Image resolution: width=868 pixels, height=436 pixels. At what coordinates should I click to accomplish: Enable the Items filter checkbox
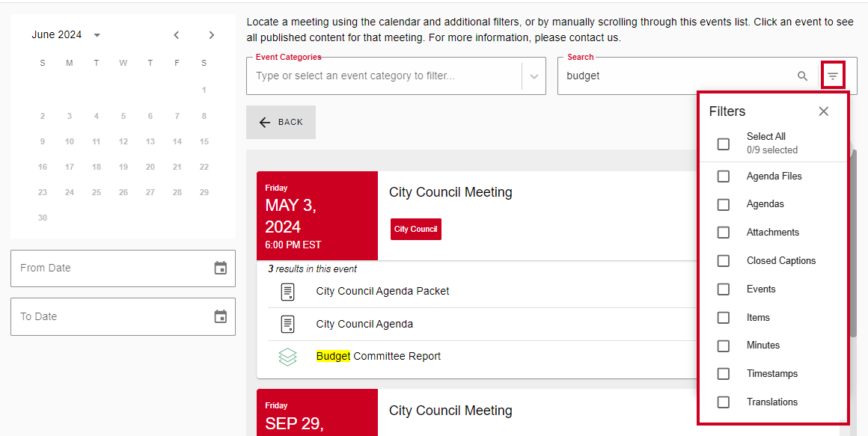click(723, 318)
